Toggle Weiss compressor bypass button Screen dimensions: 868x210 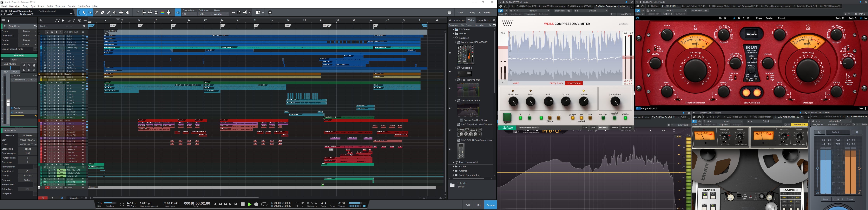[507, 117]
